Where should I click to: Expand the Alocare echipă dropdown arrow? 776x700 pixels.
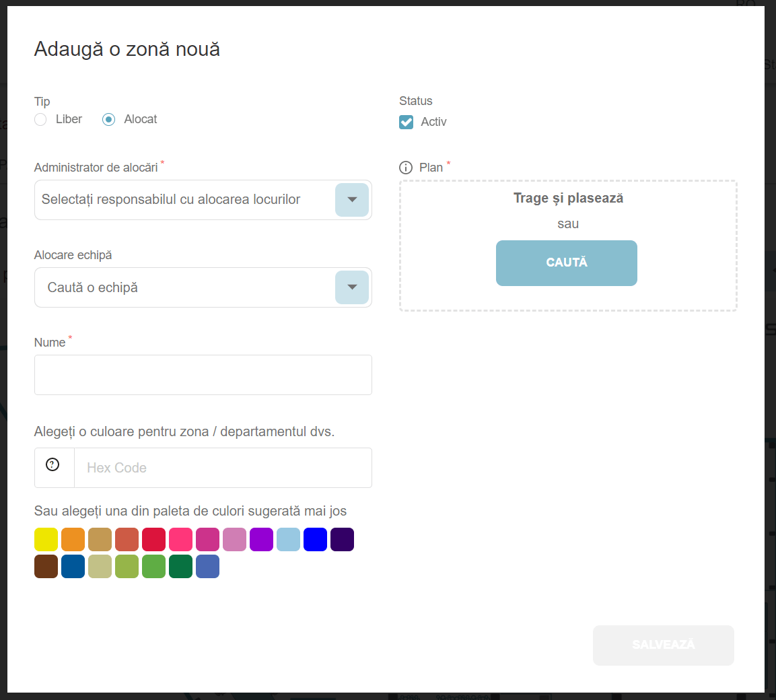point(351,287)
